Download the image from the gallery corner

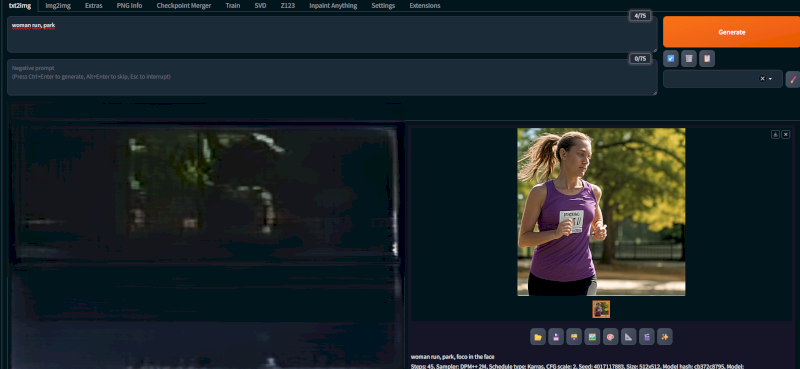775,134
